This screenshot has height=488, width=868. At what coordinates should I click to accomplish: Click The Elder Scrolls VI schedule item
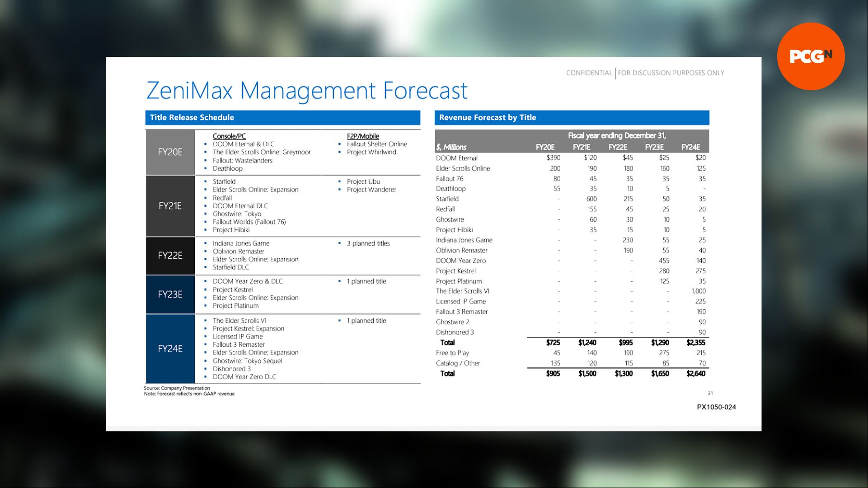(x=239, y=321)
